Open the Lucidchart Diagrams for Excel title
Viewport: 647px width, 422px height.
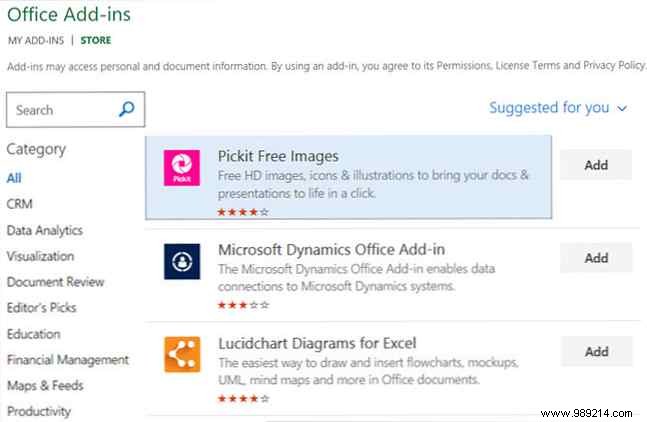[x=317, y=343]
